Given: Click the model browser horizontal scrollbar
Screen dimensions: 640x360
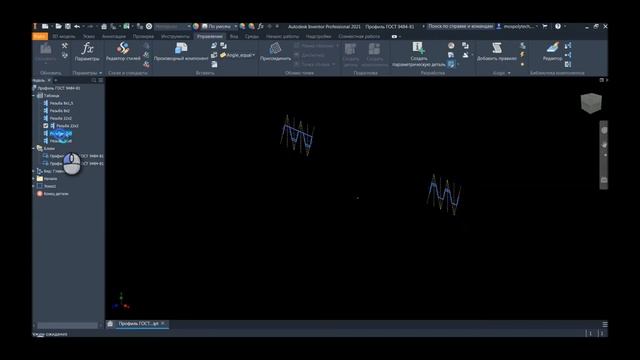Looking at the screenshot, I should [x=67, y=325].
